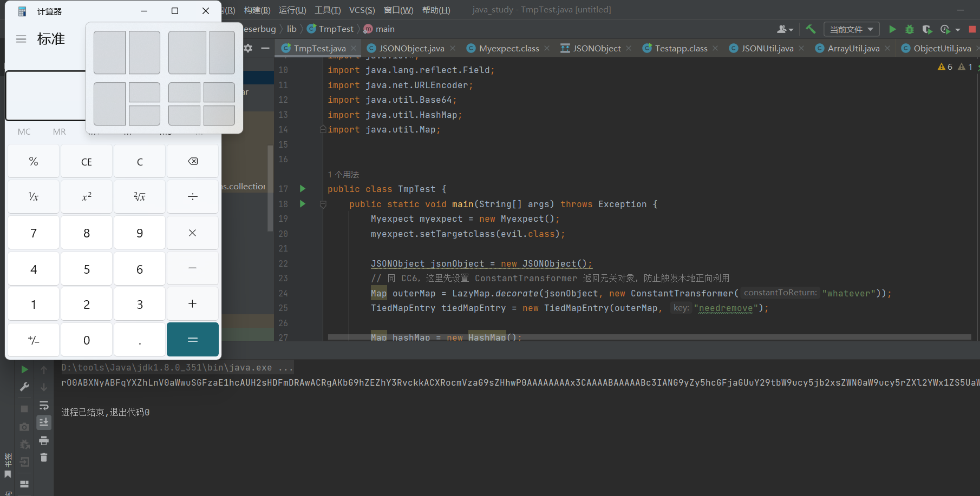Viewport: 980px width, 496px height.
Task: Open the Code With Me user dropdown
Action: [x=785, y=29]
